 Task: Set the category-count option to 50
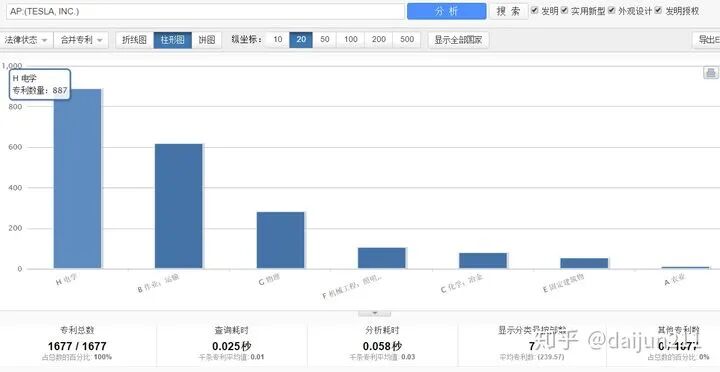point(325,39)
